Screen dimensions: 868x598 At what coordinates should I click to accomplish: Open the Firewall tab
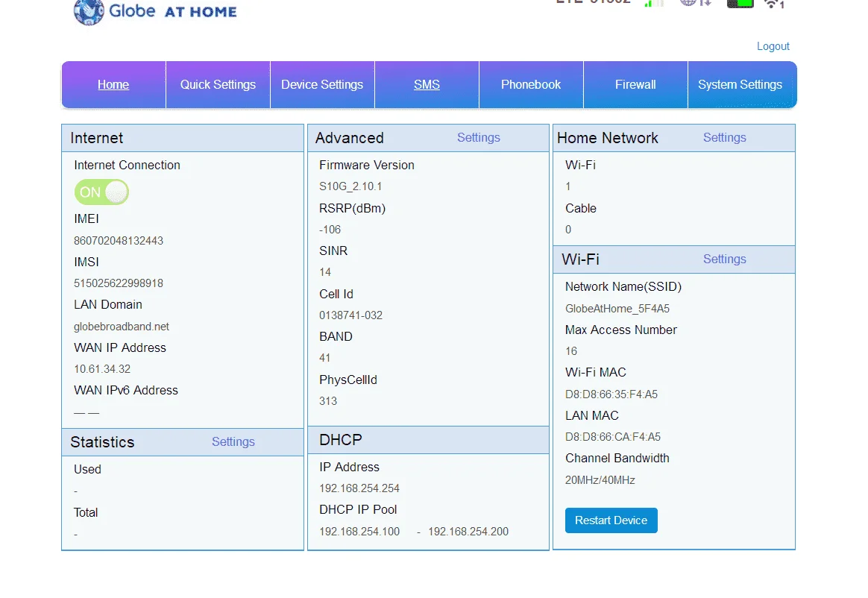635,85
